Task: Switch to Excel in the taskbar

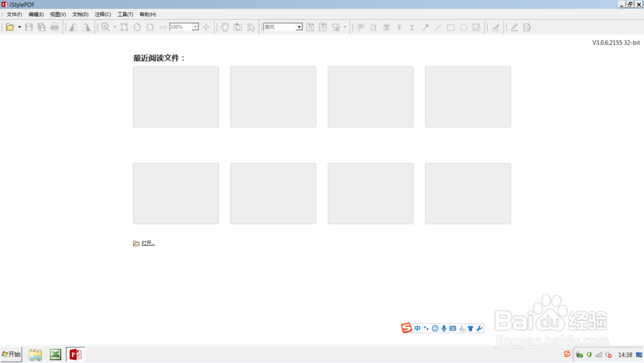Action: tap(55, 355)
